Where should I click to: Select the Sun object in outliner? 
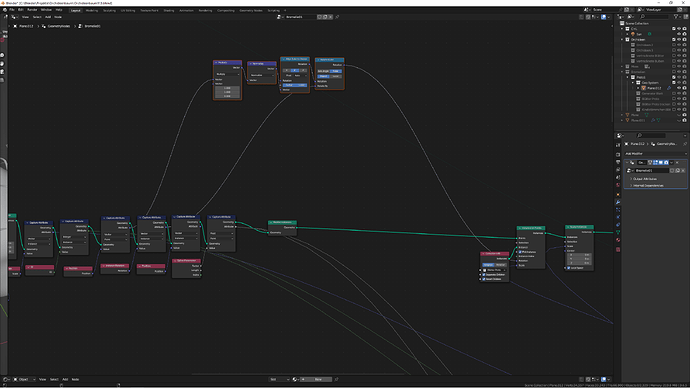[x=639, y=34]
